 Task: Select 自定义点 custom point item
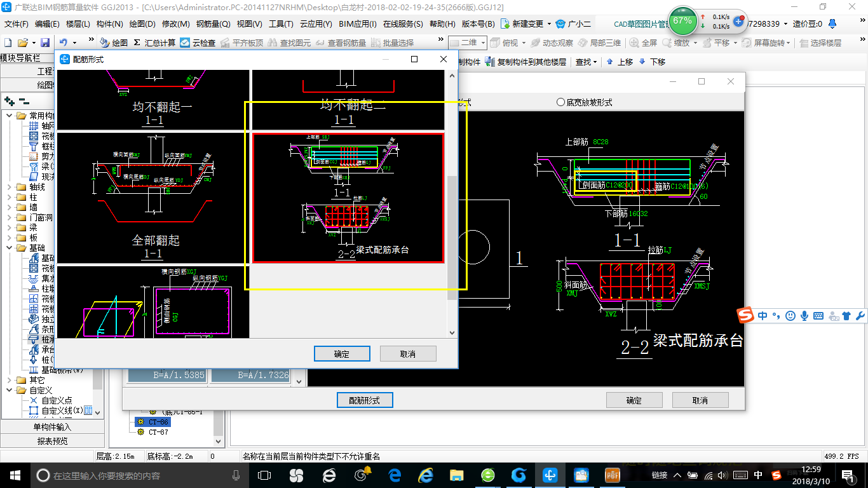click(x=50, y=400)
